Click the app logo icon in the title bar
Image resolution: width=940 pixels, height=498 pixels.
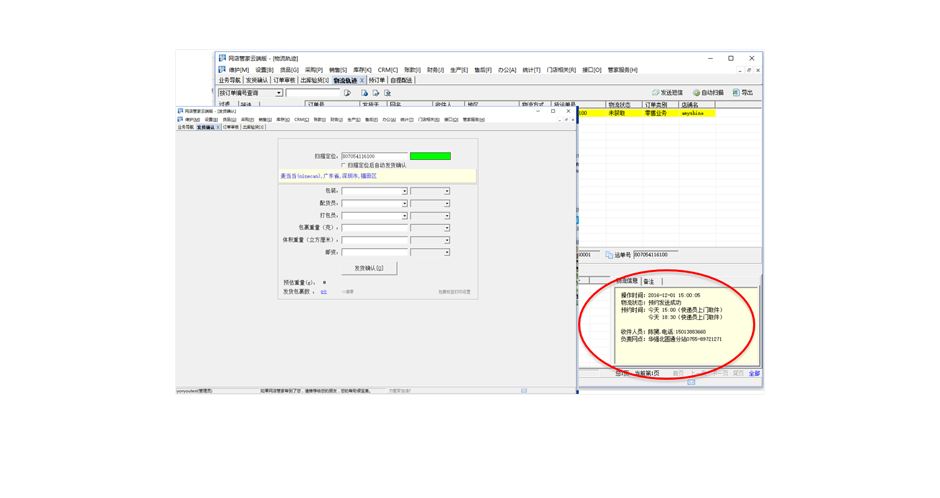tap(222, 59)
